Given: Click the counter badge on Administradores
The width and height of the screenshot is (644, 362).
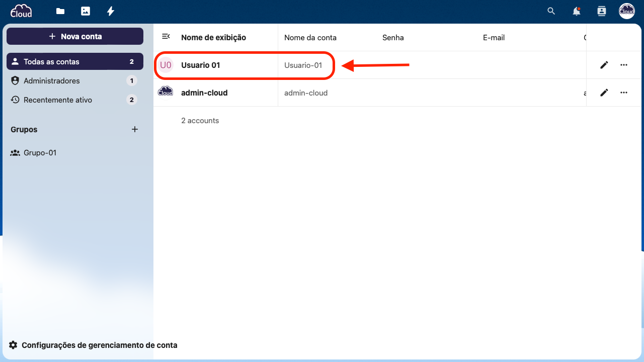Looking at the screenshot, I should [132, 80].
